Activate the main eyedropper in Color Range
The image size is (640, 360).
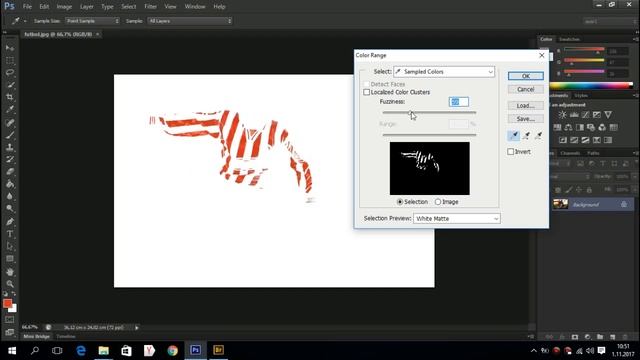514,136
